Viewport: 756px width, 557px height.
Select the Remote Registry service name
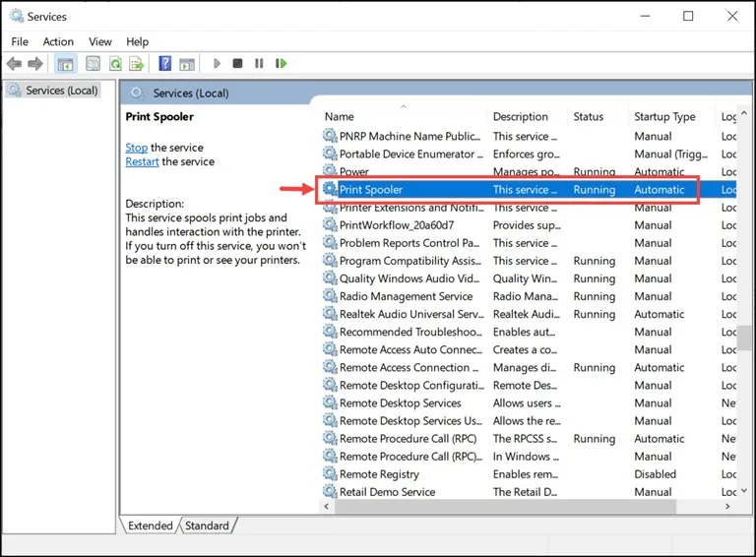coord(379,474)
